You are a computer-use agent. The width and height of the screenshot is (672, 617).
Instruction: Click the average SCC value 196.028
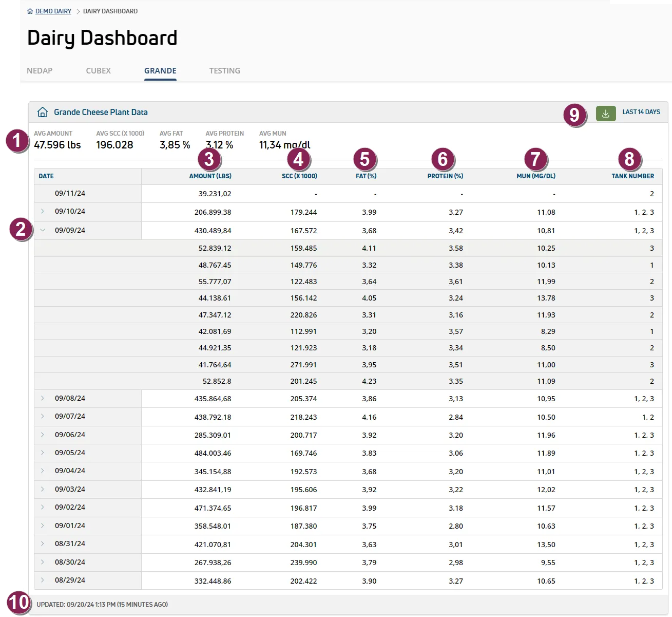[114, 145]
